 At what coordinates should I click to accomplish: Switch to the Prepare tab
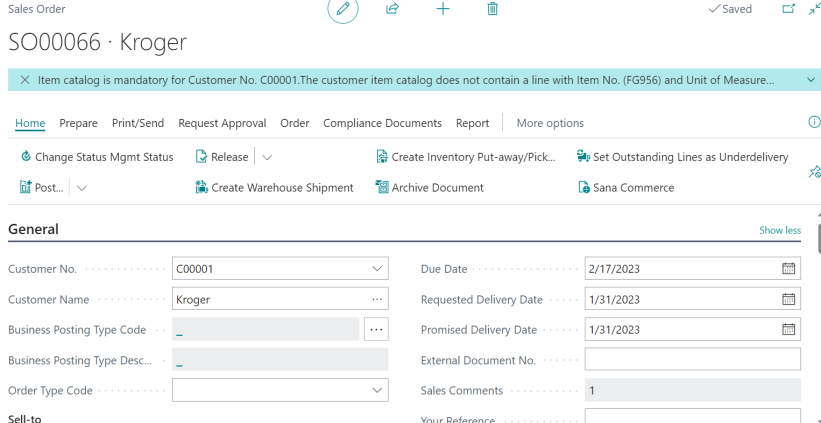click(x=78, y=123)
